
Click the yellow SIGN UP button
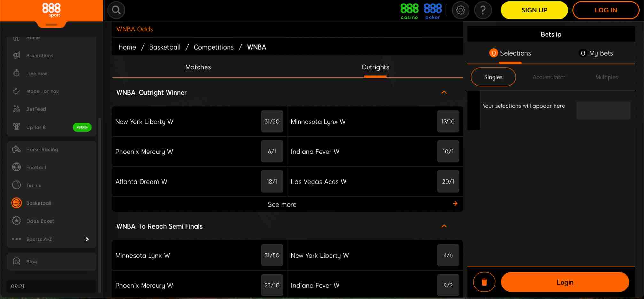[x=534, y=10]
